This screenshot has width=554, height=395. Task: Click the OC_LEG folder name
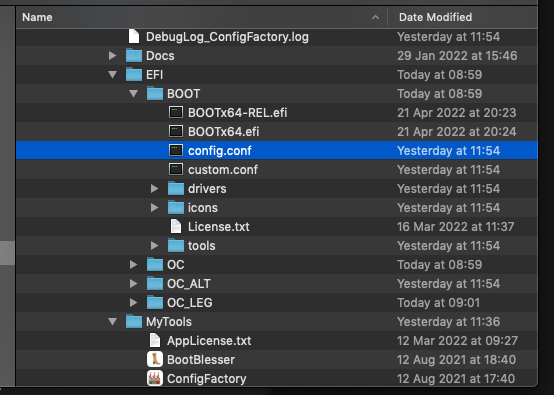(190, 303)
